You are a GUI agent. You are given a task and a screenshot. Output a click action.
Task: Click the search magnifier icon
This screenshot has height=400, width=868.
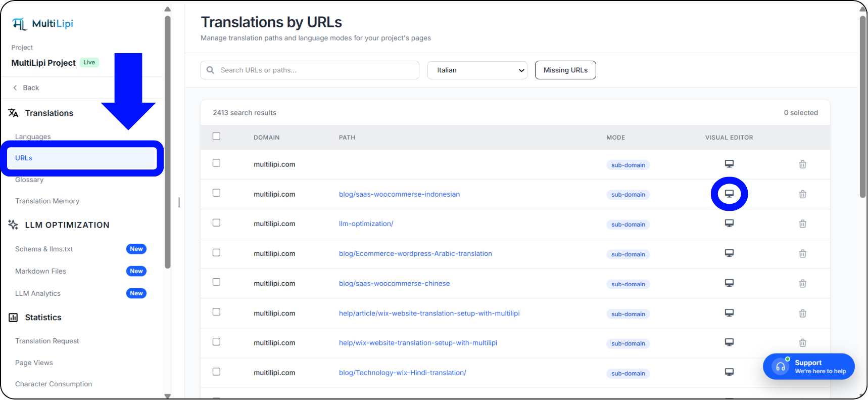(x=211, y=70)
